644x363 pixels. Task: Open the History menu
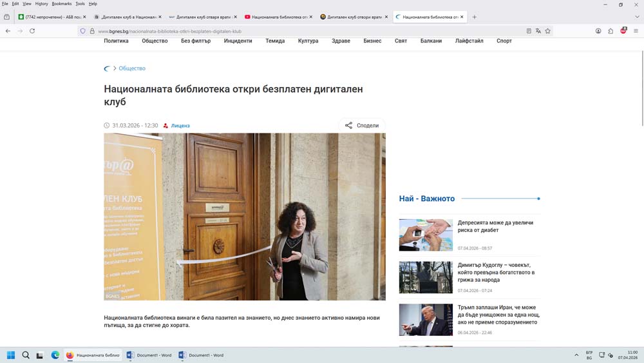(41, 4)
